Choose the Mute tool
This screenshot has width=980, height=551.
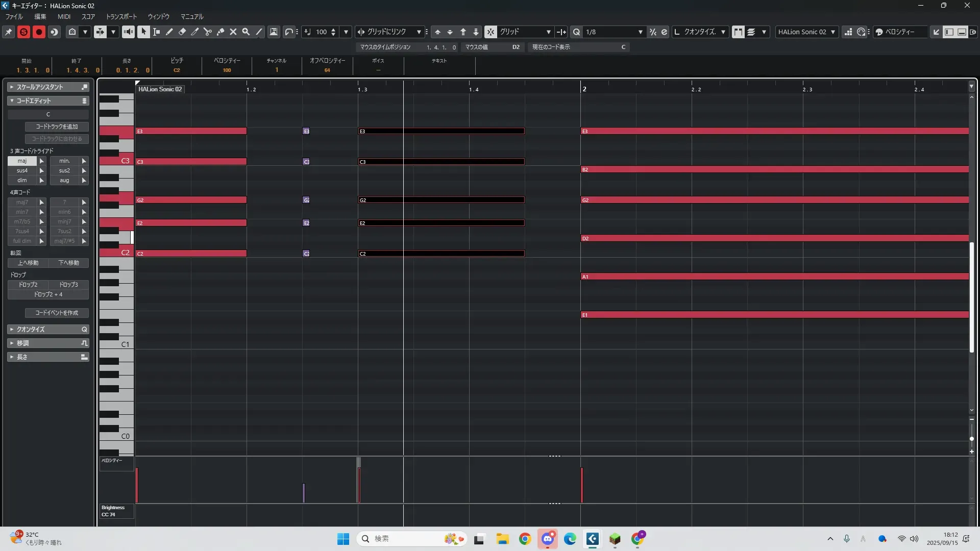233,32
